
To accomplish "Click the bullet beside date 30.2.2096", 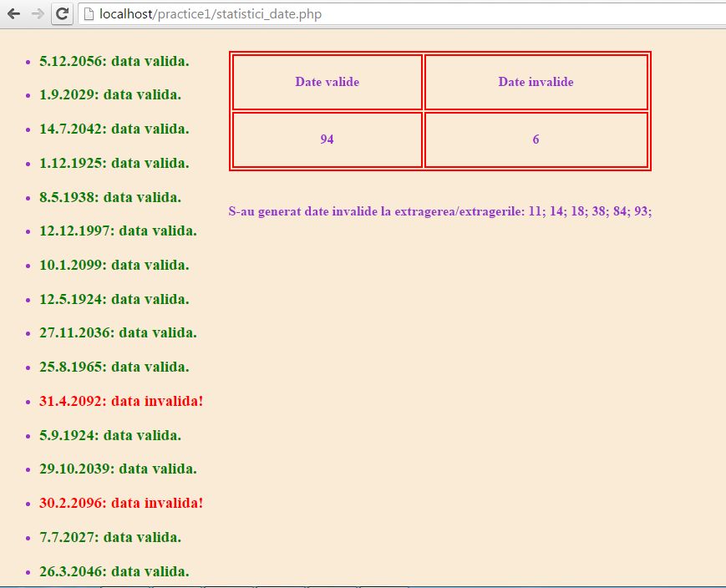I will pos(28,503).
